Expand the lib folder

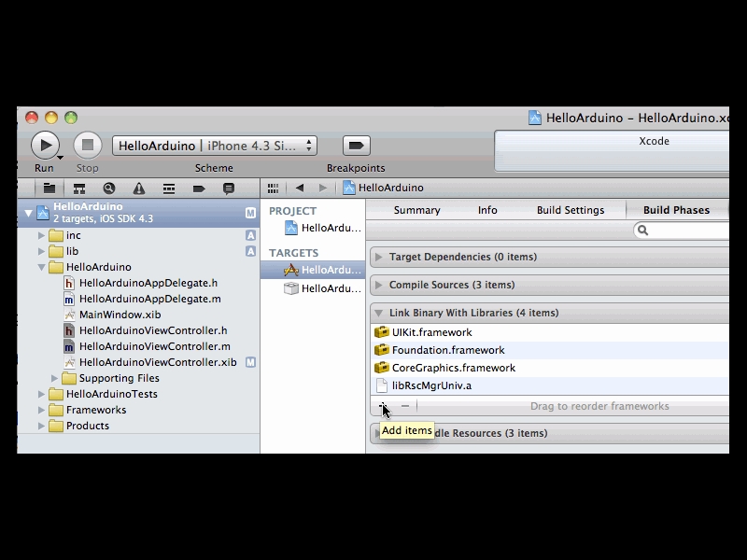(41, 251)
